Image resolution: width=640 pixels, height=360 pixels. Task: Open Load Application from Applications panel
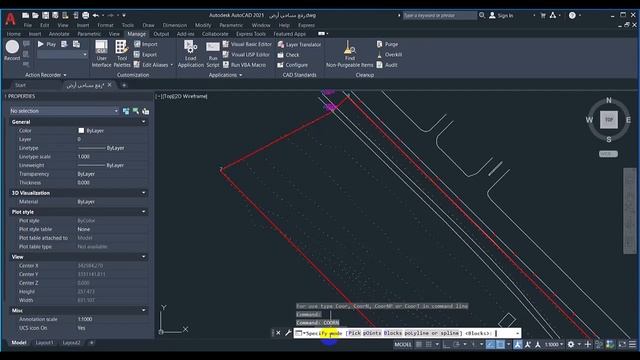pyautogui.click(x=191, y=53)
